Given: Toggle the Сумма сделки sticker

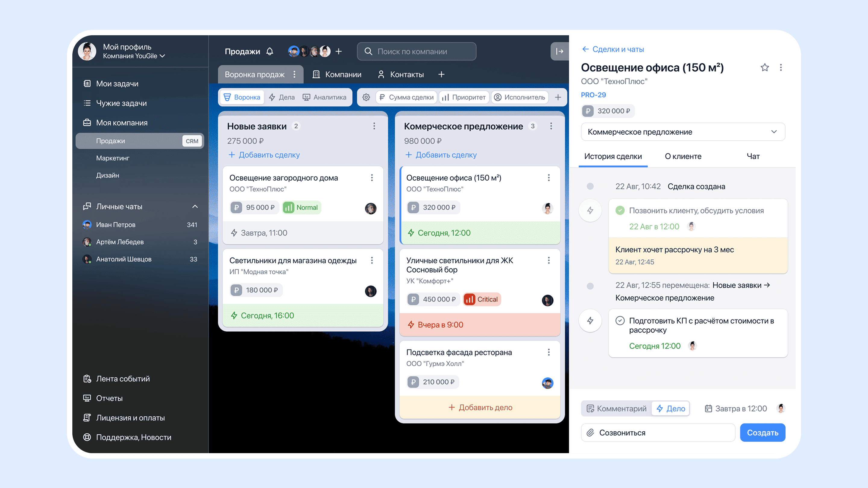Looking at the screenshot, I should (x=406, y=97).
